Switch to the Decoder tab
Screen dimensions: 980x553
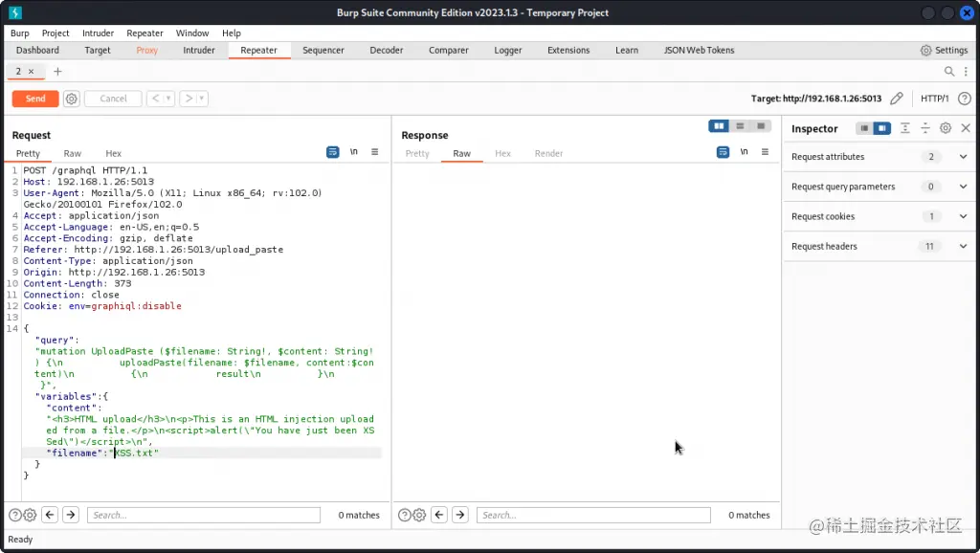pyautogui.click(x=387, y=50)
